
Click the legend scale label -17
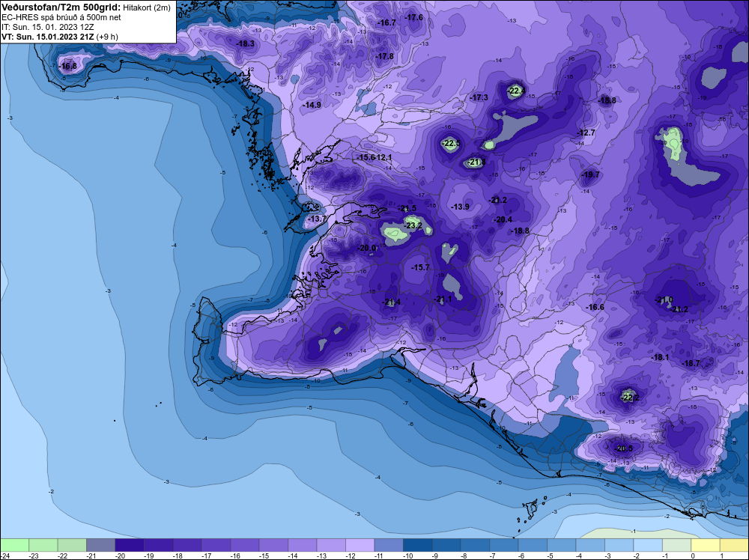(x=207, y=556)
